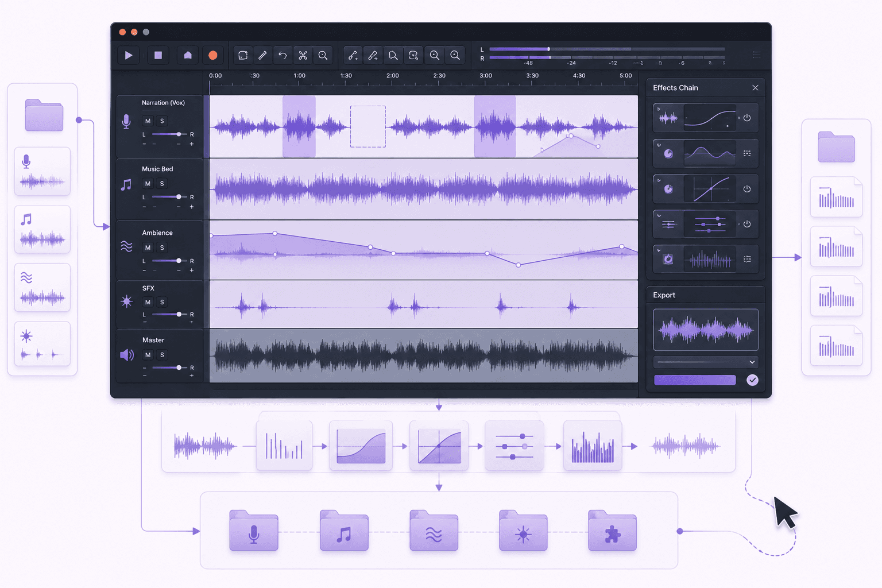Stop playback with the Stop button
The width and height of the screenshot is (882, 588).
click(x=158, y=55)
